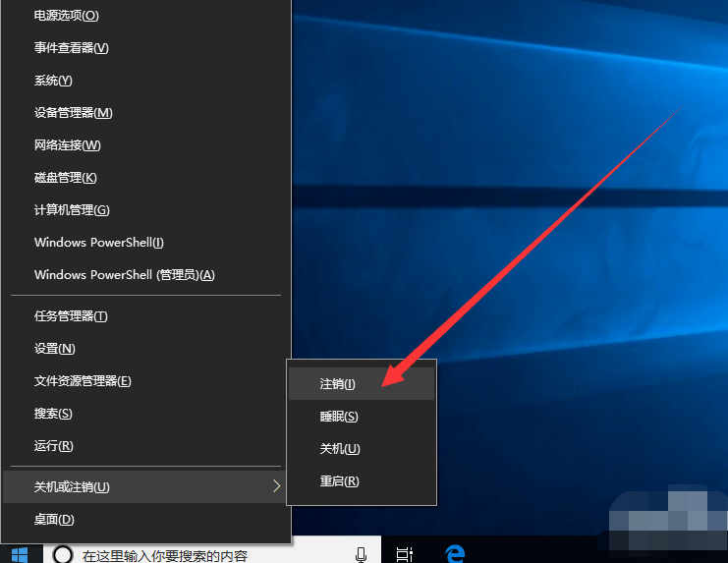Image resolution: width=728 pixels, height=563 pixels.
Task: Choose 重启(R) to restart
Action: 340,481
